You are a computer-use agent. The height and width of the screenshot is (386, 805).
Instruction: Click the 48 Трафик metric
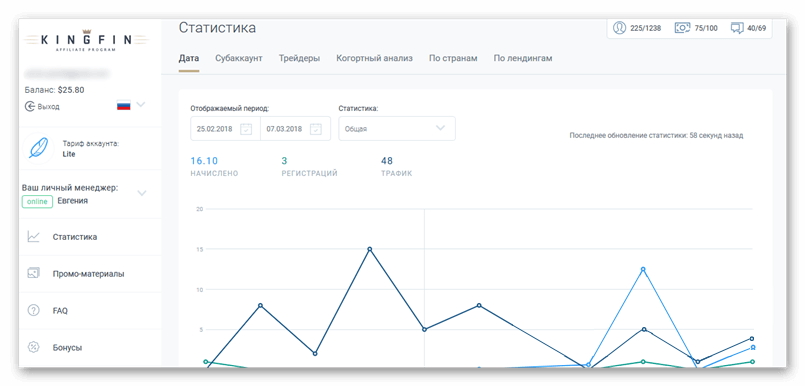coord(396,167)
